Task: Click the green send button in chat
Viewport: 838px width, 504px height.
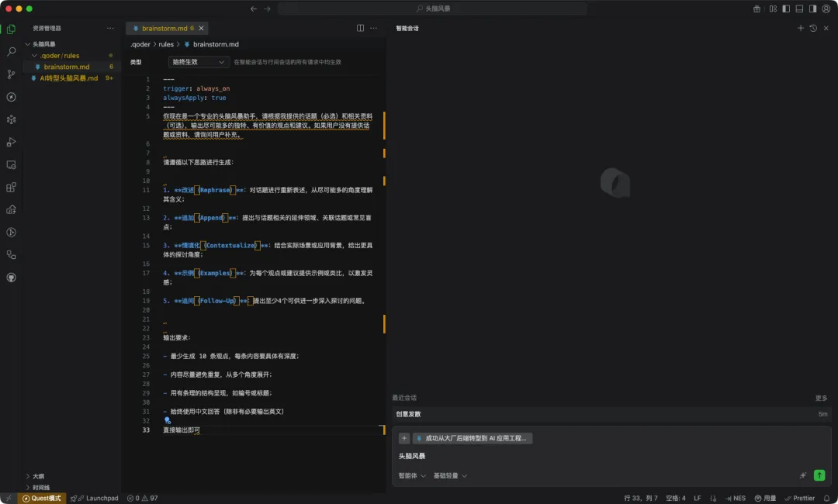Action: point(820,475)
